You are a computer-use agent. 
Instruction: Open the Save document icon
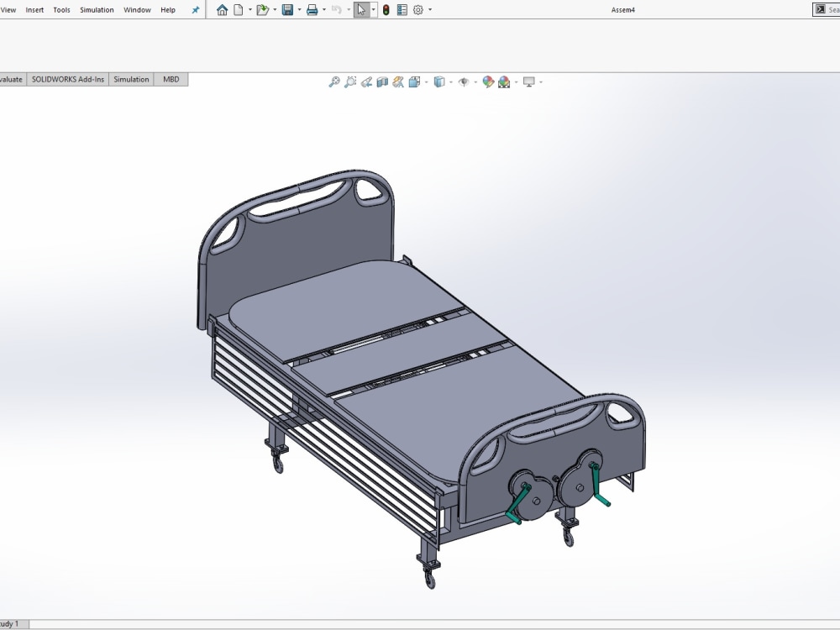(x=287, y=9)
